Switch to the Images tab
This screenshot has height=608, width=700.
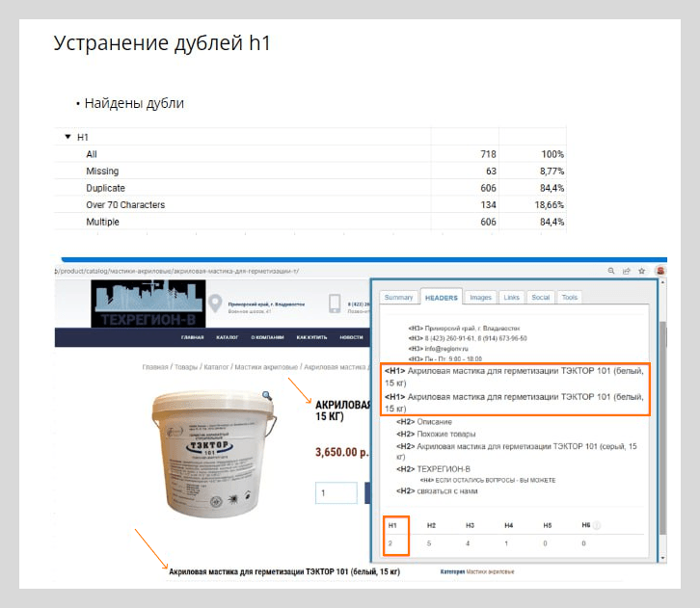tap(480, 297)
